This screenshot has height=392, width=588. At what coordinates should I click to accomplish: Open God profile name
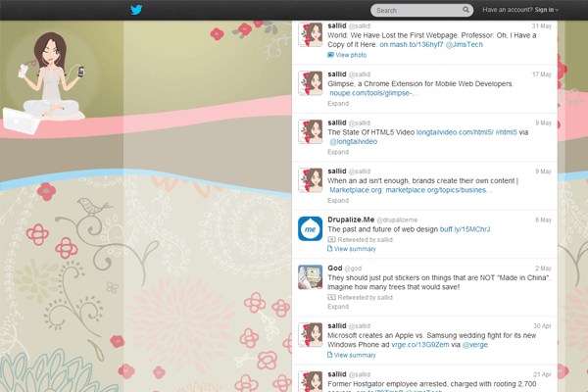[334, 269]
